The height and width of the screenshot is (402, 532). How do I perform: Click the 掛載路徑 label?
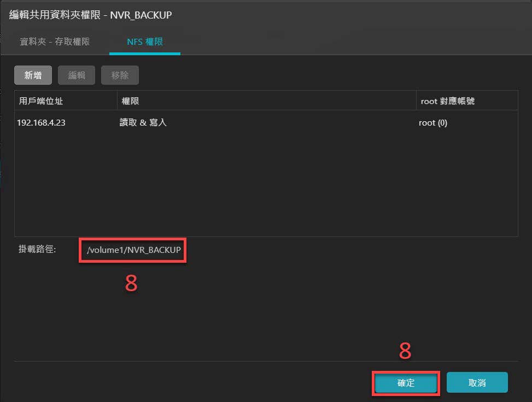(37, 249)
